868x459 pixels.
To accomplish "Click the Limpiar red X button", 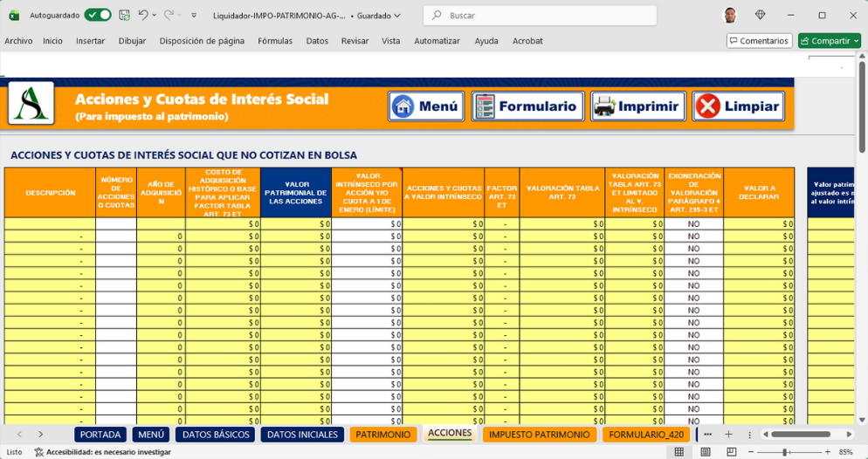I will [x=739, y=106].
